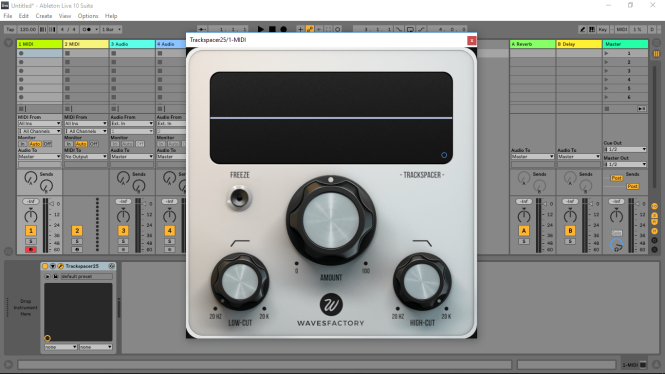Screen dimensions: 665x374
Task: Select the 3 Audio track header
Action: click(x=132, y=44)
